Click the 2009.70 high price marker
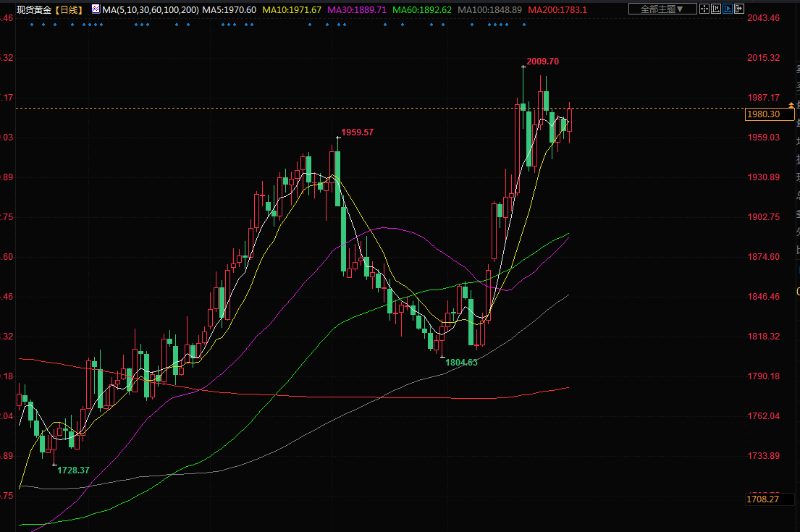Image resolution: width=800 pixels, height=532 pixels. pyautogui.click(x=543, y=62)
